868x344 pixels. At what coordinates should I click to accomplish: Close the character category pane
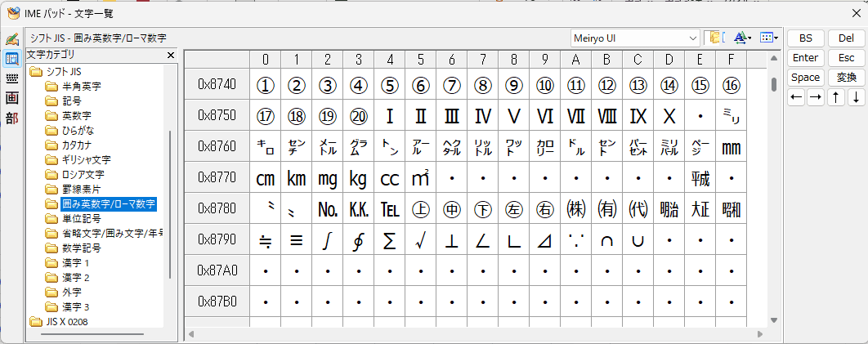coord(171,56)
